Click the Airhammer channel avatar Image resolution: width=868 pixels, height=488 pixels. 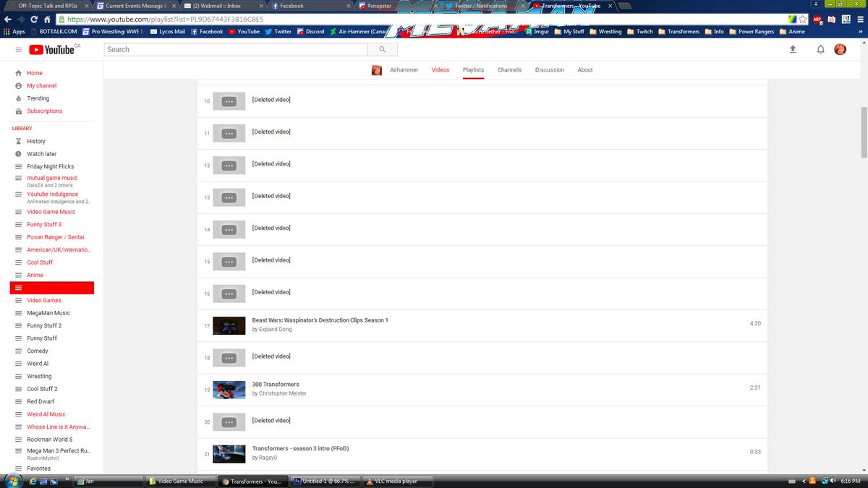coord(377,70)
